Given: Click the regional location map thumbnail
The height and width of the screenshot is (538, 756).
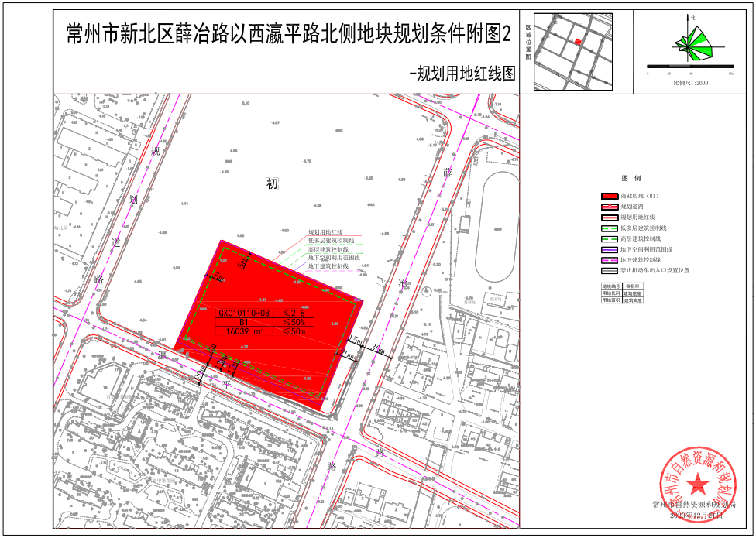Looking at the screenshot, I should (x=572, y=52).
